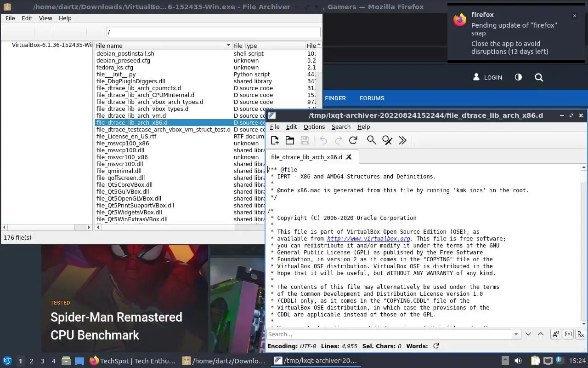Image resolution: width=588 pixels, height=368 pixels.
Task: Open Spider-Man Remastered CPU Benchmark article
Action: pyautogui.click(x=117, y=326)
